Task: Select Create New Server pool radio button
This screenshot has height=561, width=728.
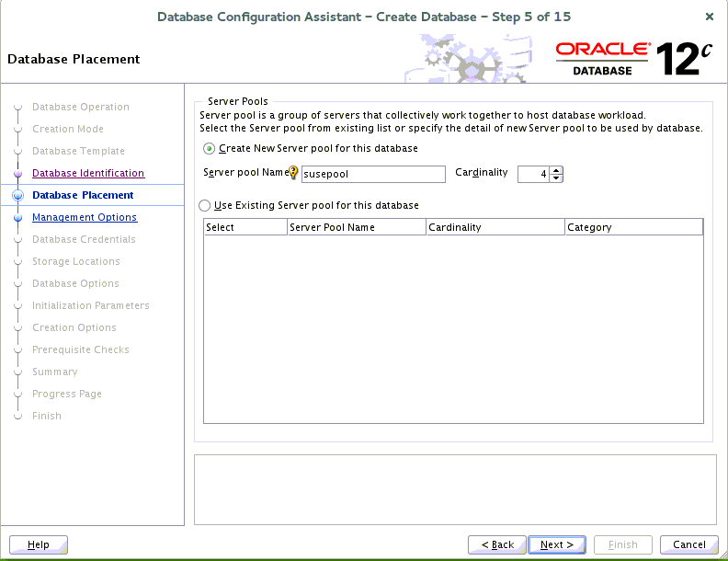Action: (x=210, y=149)
